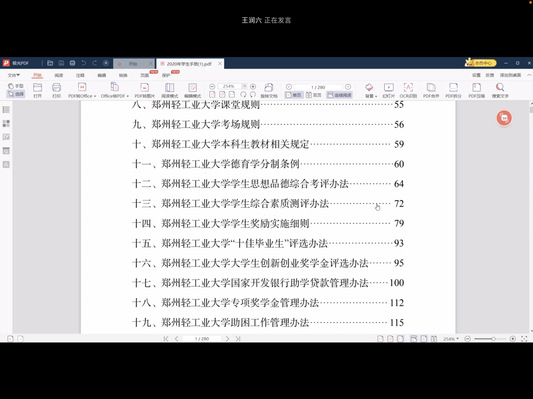Viewport: 533px width, 399px height.
Task: Open the thumbnails panel in left sidebar
Action: click(x=6, y=123)
